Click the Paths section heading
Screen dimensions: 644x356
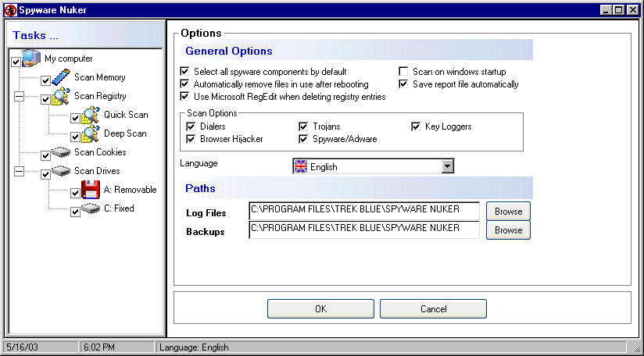point(200,188)
